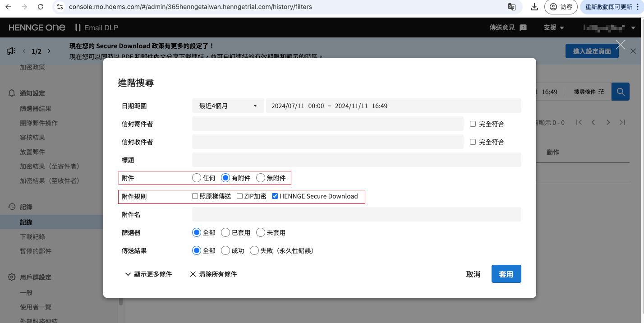Screen dimensions: 644x323
Task: Select 無附件 radio option
Action: pos(261,178)
